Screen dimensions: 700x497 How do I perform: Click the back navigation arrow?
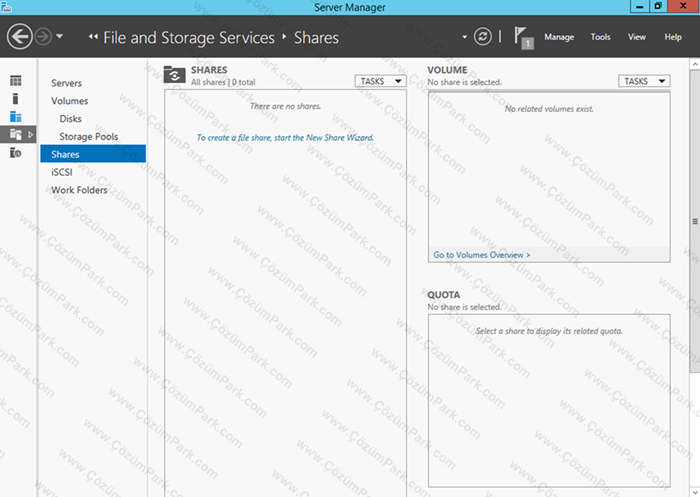pyautogui.click(x=20, y=36)
